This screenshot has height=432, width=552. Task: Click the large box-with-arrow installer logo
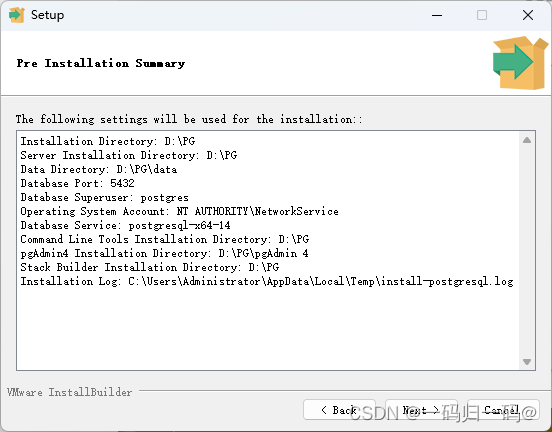tap(520, 63)
